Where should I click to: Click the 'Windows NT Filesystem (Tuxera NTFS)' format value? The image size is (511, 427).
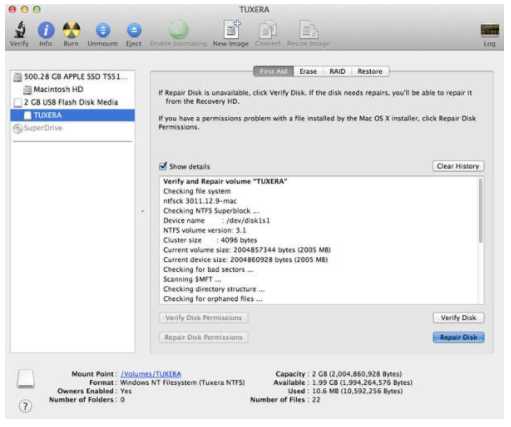pos(183,382)
